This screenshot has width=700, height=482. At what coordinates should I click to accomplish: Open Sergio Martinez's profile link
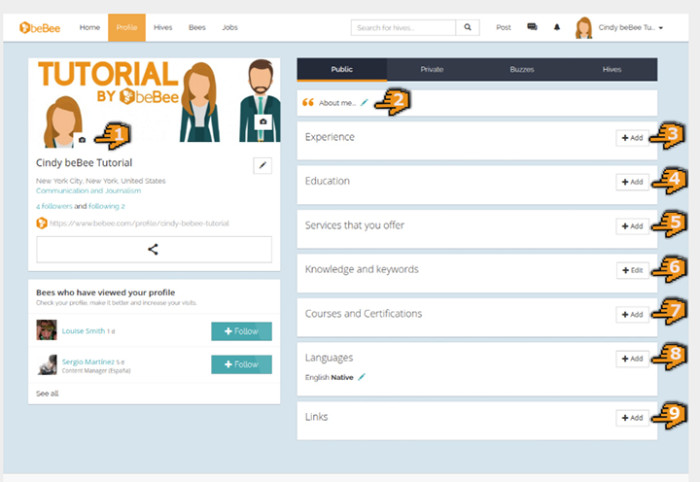[x=88, y=362]
